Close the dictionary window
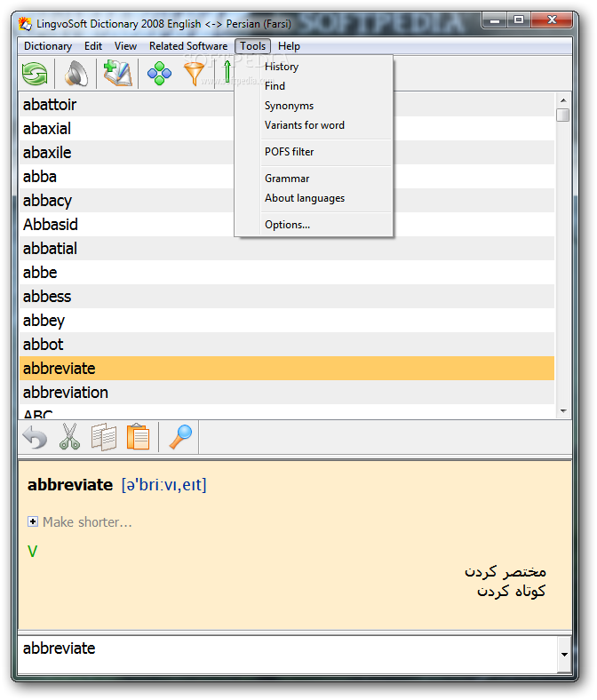The width and height of the screenshot is (597, 700). coord(552,20)
